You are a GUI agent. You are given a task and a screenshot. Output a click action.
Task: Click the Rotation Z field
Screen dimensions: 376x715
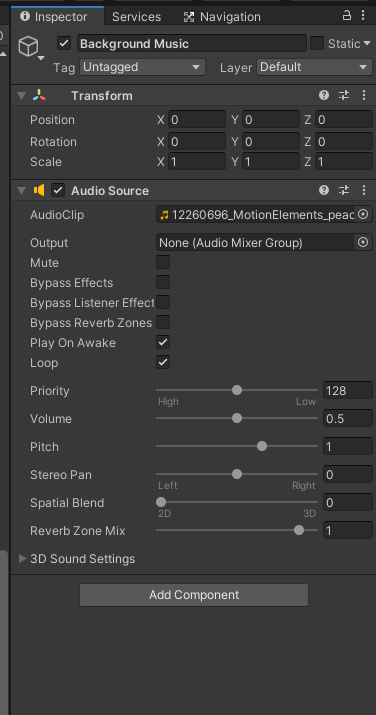[344, 141]
